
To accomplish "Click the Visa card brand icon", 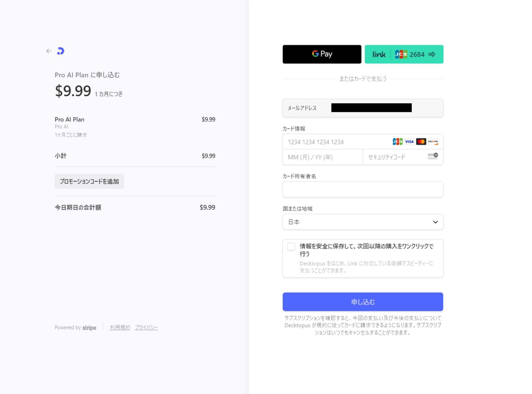I will [x=409, y=142].
